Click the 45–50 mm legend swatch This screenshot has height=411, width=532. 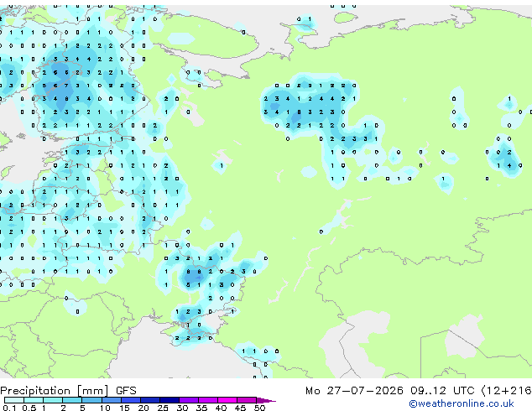coord(247,400)
